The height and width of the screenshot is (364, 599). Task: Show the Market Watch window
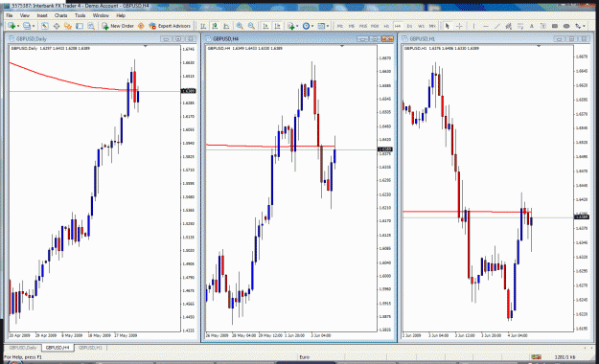click(x=45, y=26)
